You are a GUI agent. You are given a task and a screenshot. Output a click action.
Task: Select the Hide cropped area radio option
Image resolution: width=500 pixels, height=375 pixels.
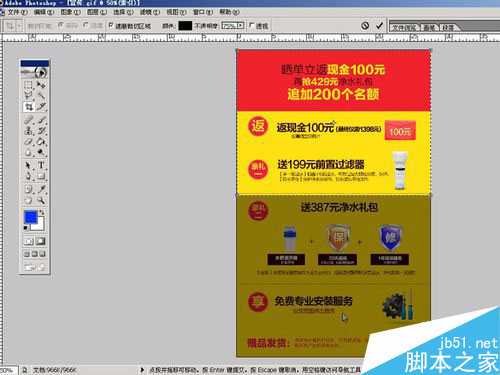[86, 25]
